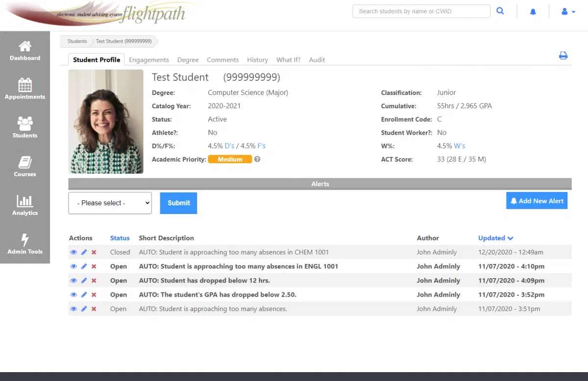This screenshot has height=381, width=588.
Task: Click Test Student breadcrumb
Action: point(124,41)
